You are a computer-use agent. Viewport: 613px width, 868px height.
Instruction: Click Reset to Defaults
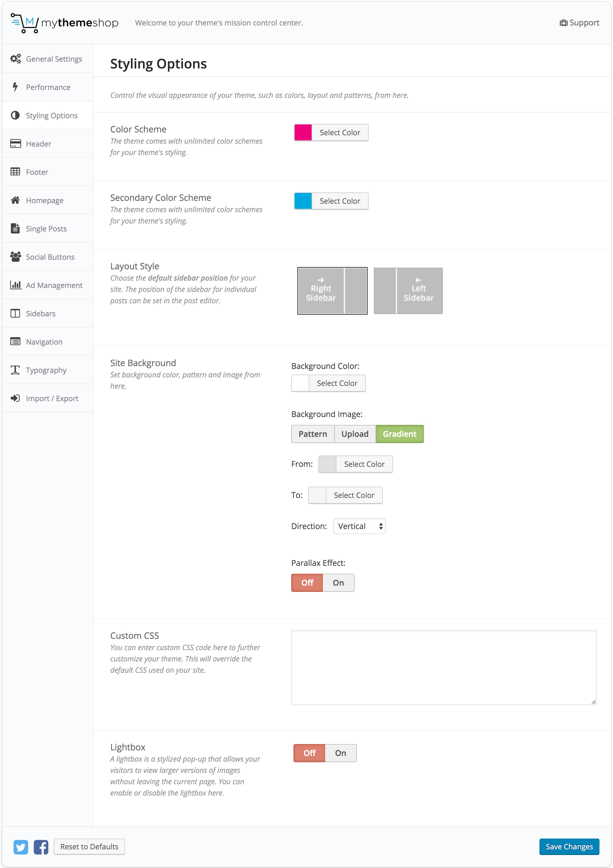(89, 846)
